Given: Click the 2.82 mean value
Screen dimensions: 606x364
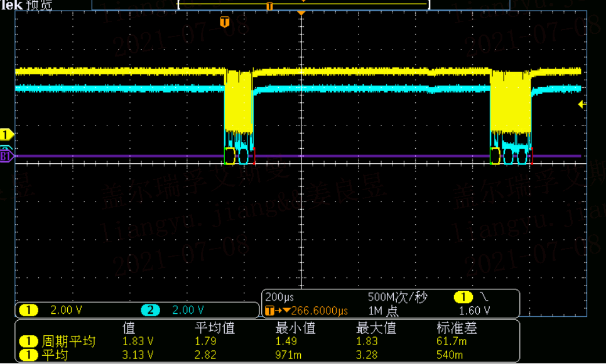Looking at the screenshot, I should [x=205, y=355].
